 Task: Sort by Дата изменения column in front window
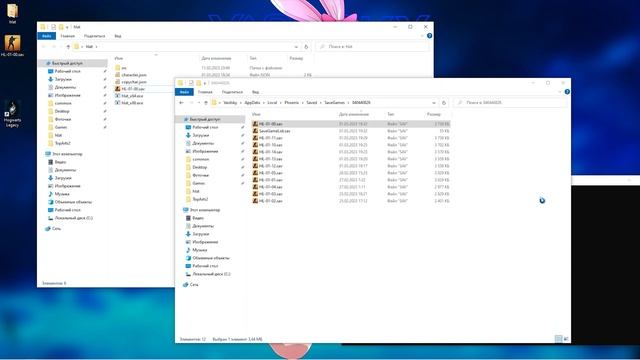[353, 114]
